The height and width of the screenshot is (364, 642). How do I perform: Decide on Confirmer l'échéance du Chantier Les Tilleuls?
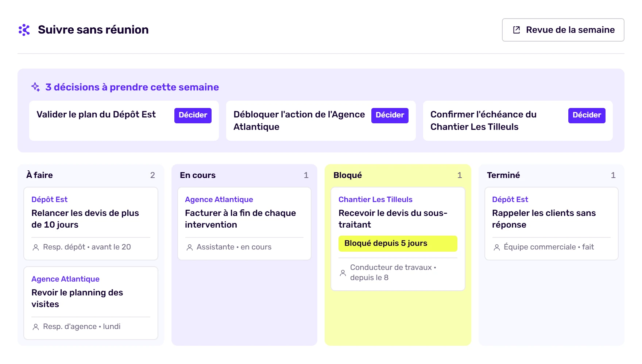coord(587,115)
